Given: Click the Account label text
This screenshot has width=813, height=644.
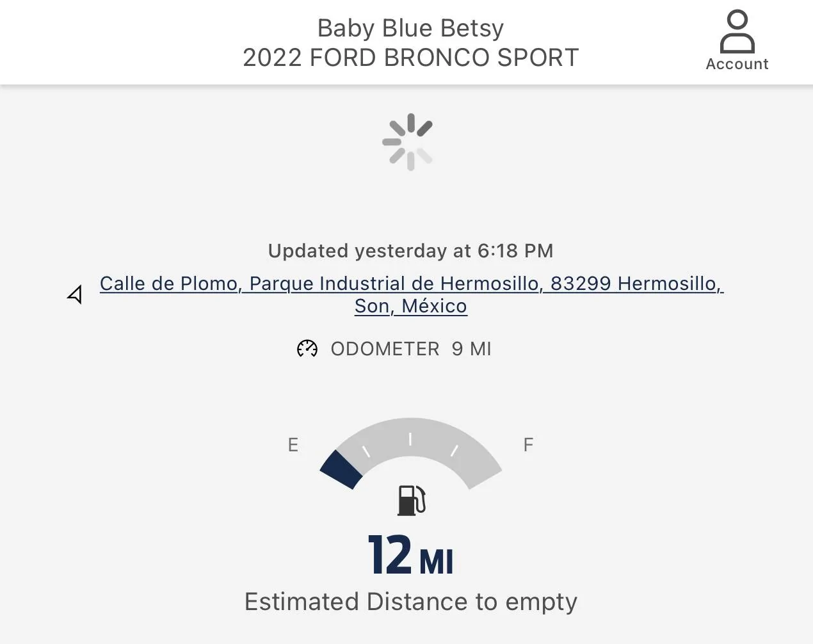Looking at the screenshot, I should point(737,64).
